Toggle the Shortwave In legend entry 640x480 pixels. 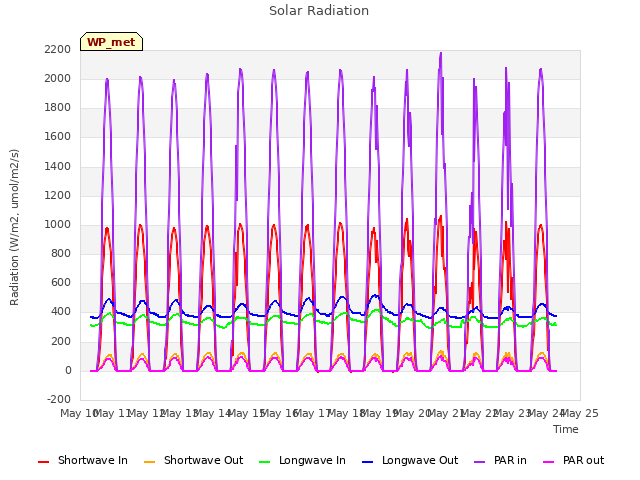point(83,460)
